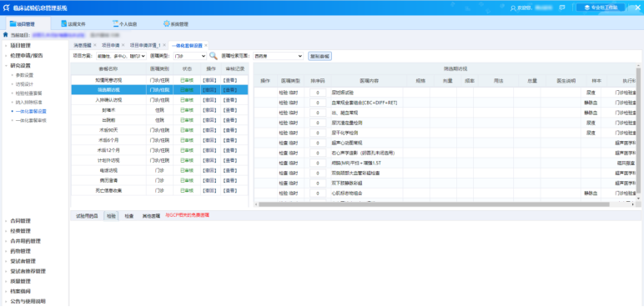Open the 医嘱类型 dropdown
644x307 pixels.
[189, 56]
